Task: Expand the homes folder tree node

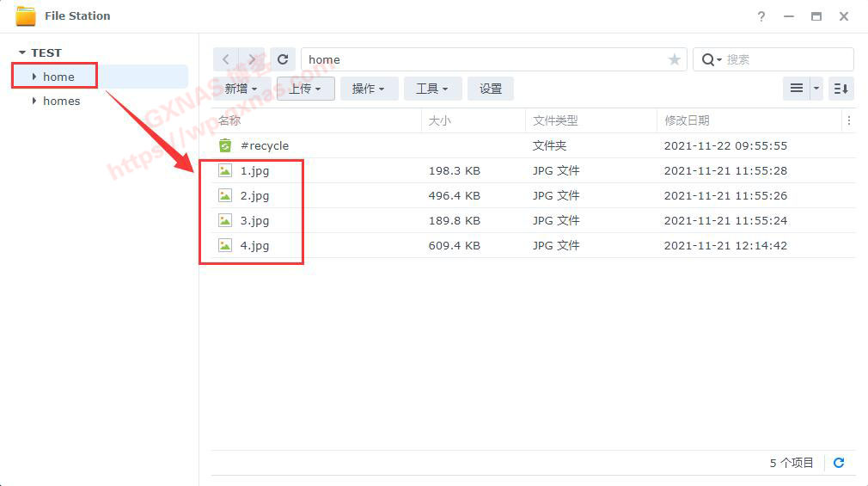Action: [x=34, y=101]
